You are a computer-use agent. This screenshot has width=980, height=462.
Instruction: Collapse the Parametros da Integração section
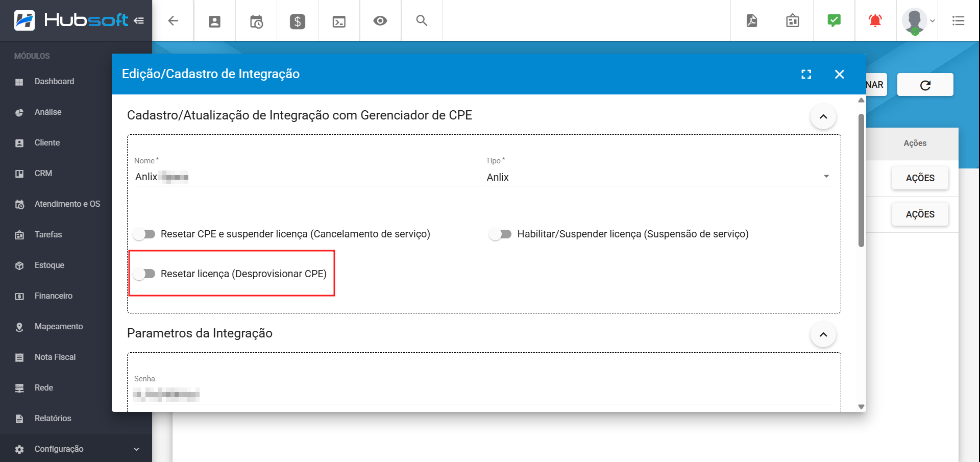click(823, 334)
